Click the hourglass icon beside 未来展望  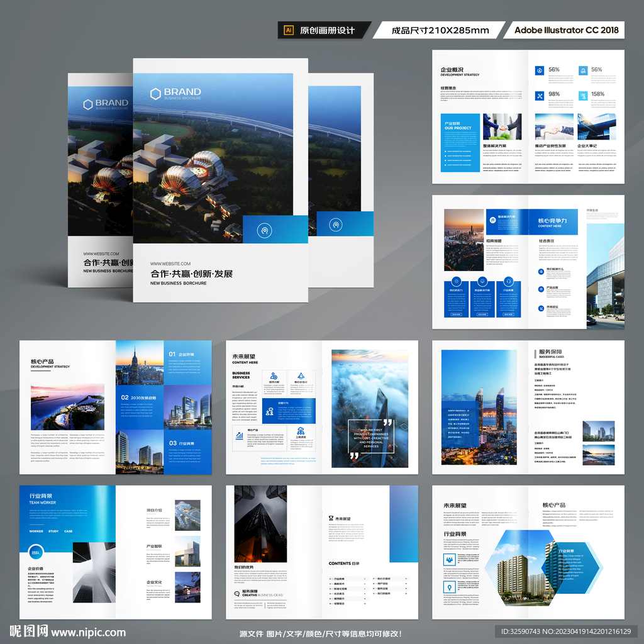[331, 518]
